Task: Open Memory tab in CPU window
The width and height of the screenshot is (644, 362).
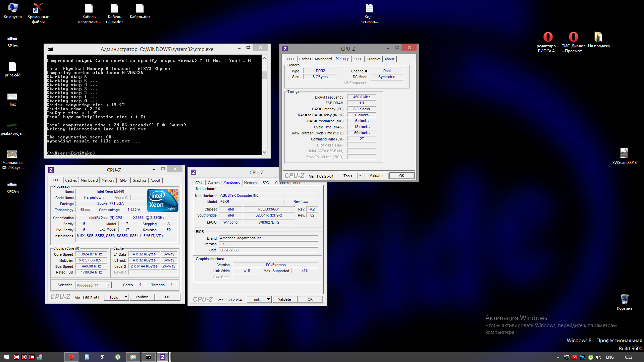Action: [x=108, y=180]
